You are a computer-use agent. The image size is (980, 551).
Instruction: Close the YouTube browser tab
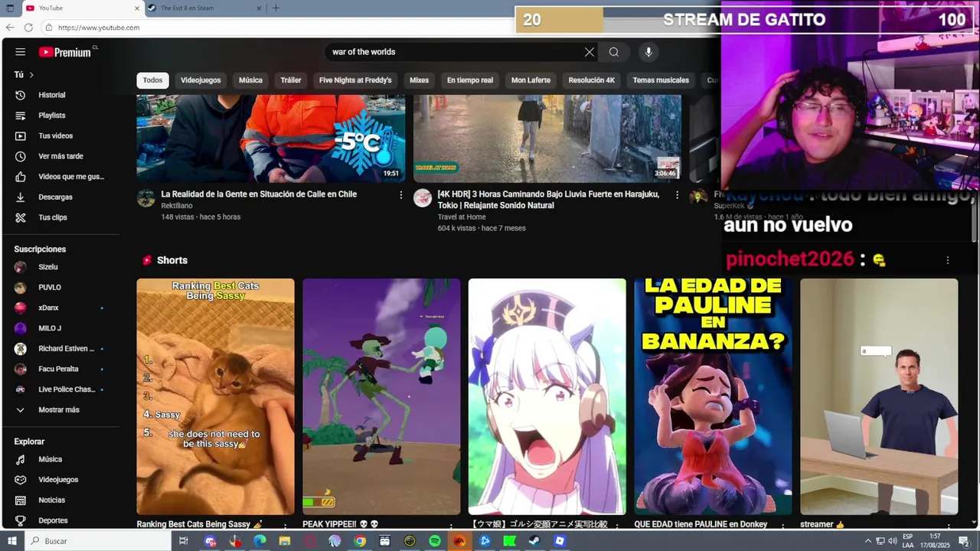[x=138, y=8]
